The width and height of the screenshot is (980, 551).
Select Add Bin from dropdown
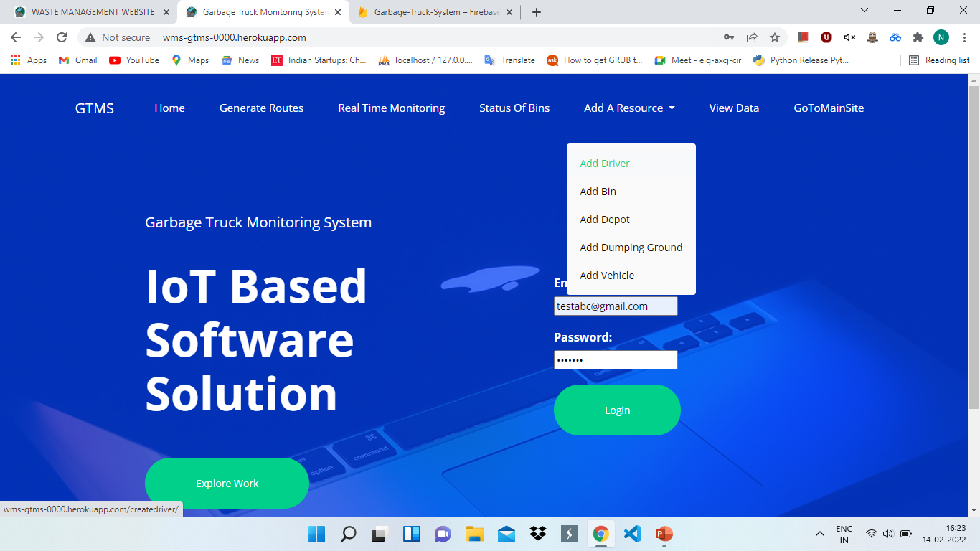point(631,192)
